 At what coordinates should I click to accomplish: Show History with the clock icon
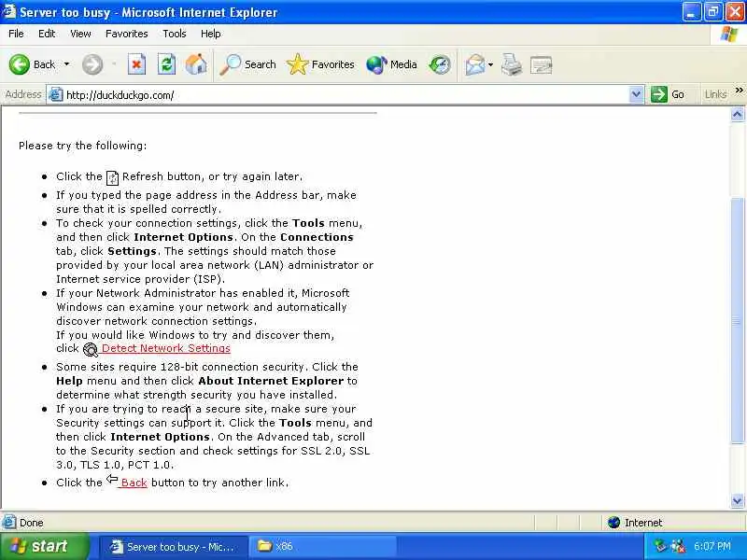439,64
